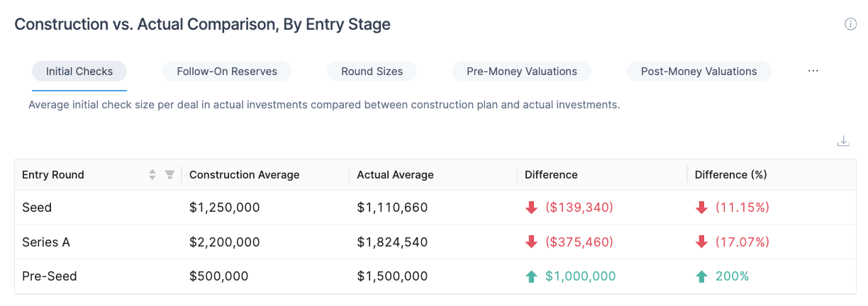Click the info icon beside the title
The height and width of the screenshot is (306, 868).
tap(850, 25)
